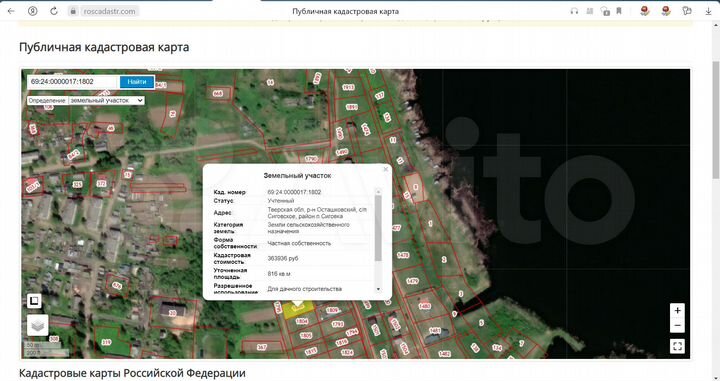Select parcel 367 on the map

coord(261,347)
